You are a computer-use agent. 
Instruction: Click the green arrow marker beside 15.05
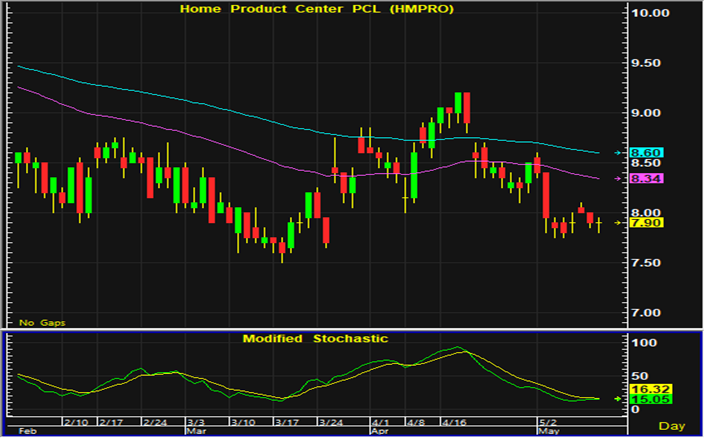click(x=618, y=399)
